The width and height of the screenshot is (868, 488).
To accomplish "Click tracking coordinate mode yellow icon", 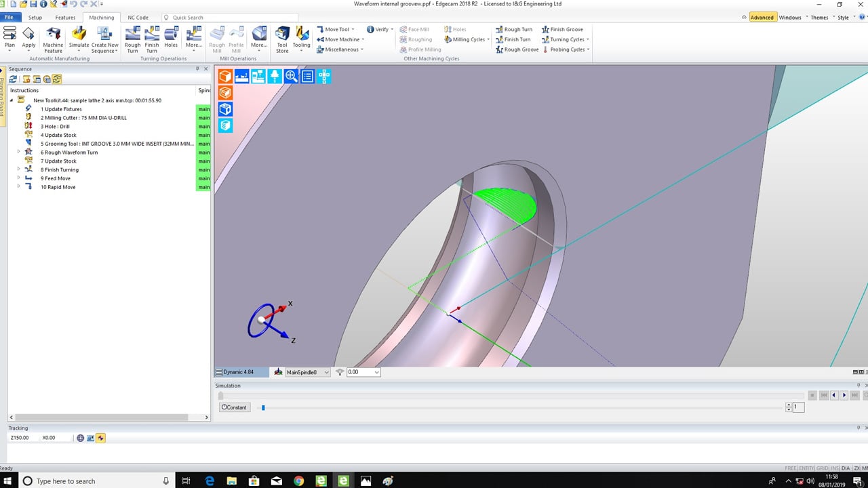I will coord(100,438).
